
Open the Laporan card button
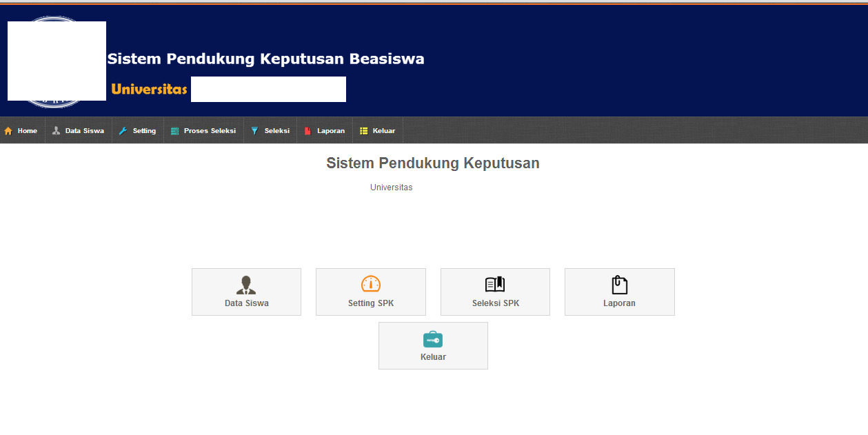(620, 292)
